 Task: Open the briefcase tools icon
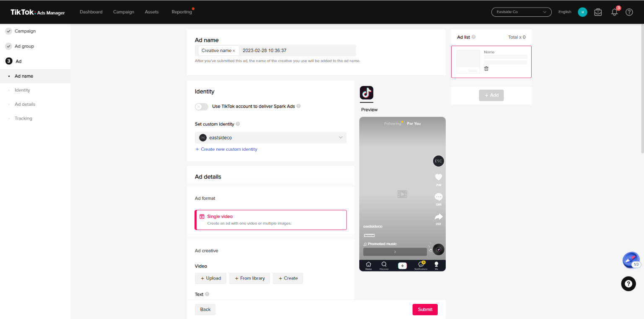tap(598, 12)
